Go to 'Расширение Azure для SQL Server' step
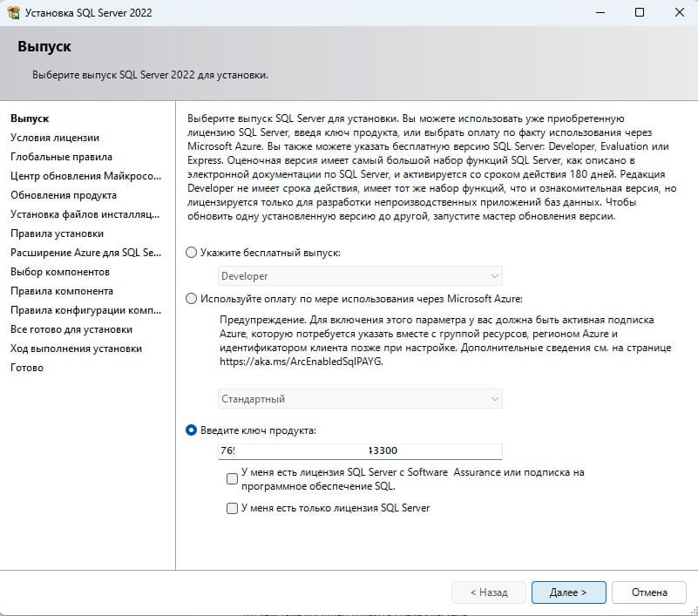 pos(86,253)
